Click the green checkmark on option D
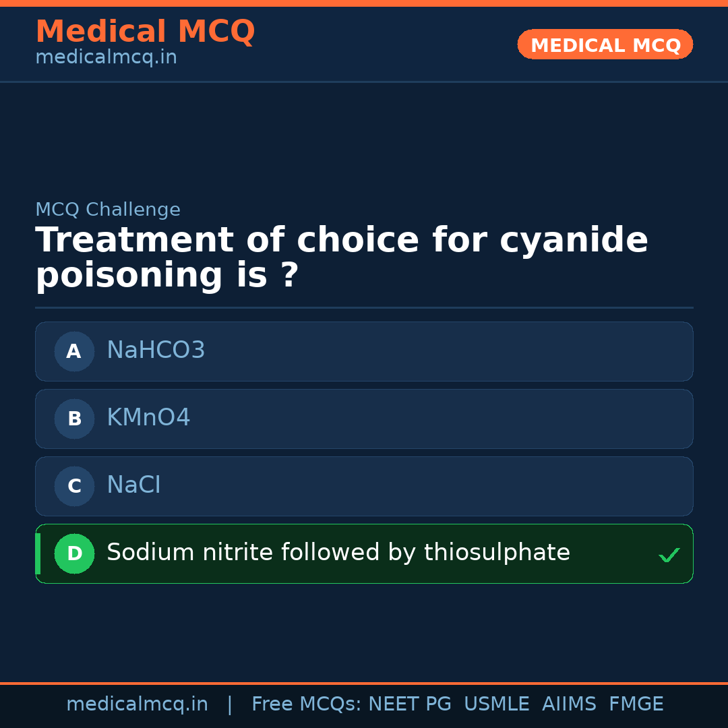The image size is (728, 728). 669,555
